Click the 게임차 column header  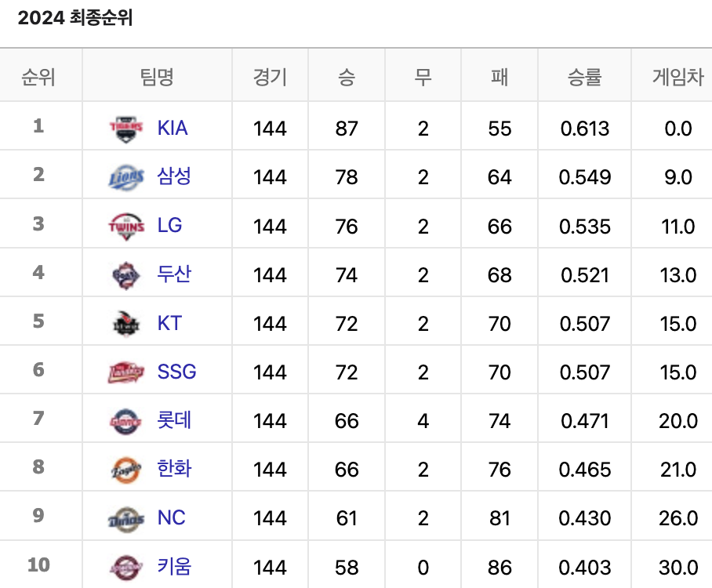click(x=677, y=77)
